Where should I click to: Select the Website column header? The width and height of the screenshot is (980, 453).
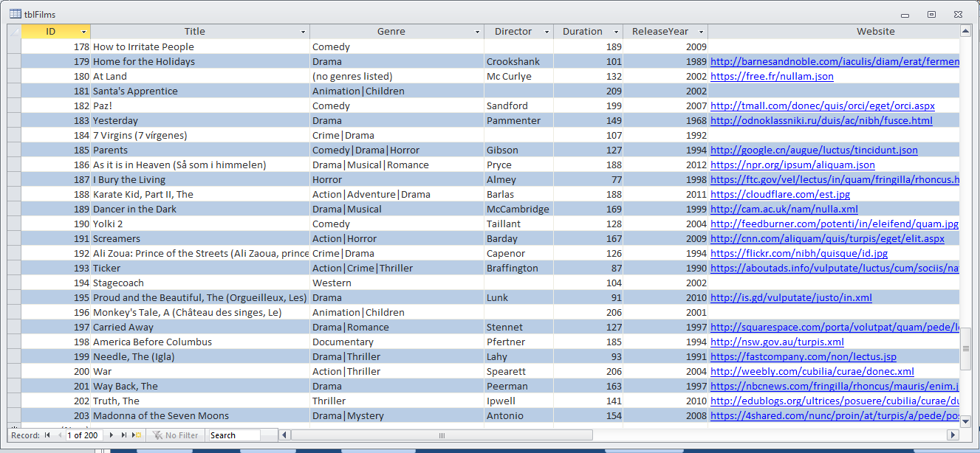click(x=834, y=32)
